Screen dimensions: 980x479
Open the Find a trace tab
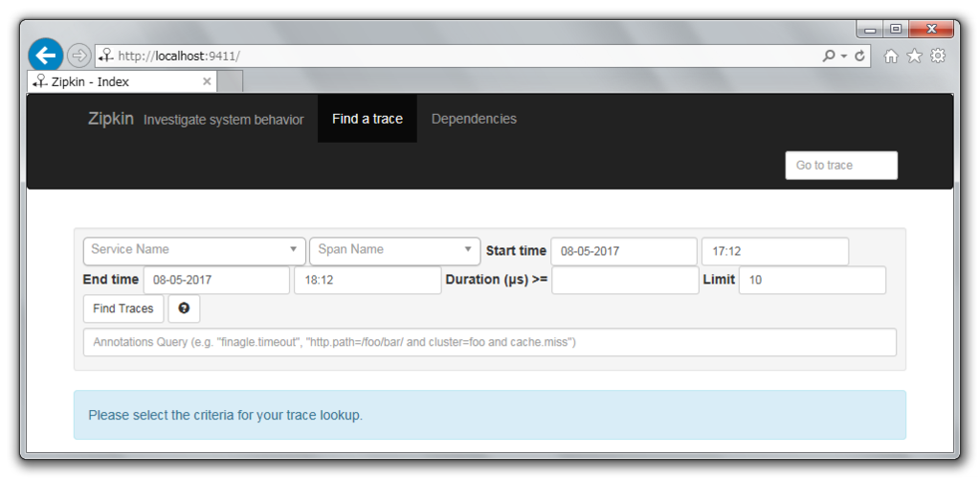(x=367, y=119)
